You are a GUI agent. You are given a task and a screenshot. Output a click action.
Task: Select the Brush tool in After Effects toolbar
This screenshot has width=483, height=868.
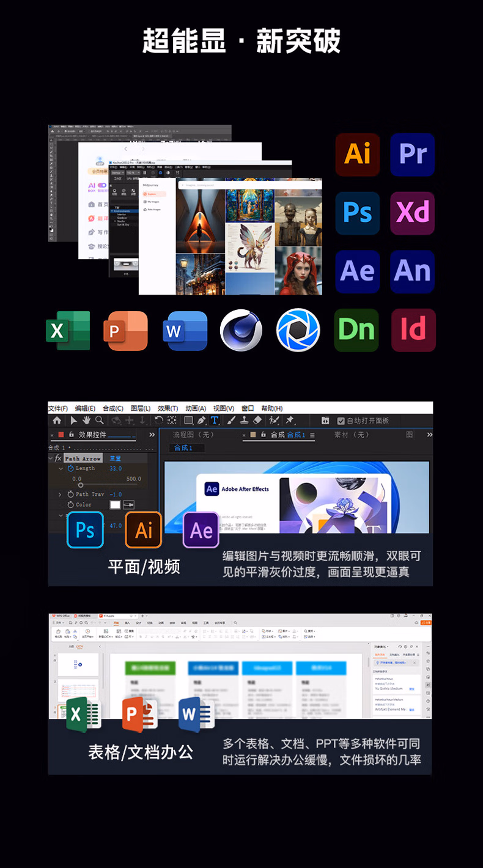(231, 421)
